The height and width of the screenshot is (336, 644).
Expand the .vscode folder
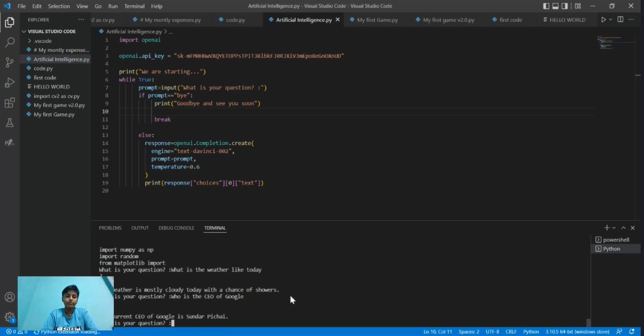42,41
